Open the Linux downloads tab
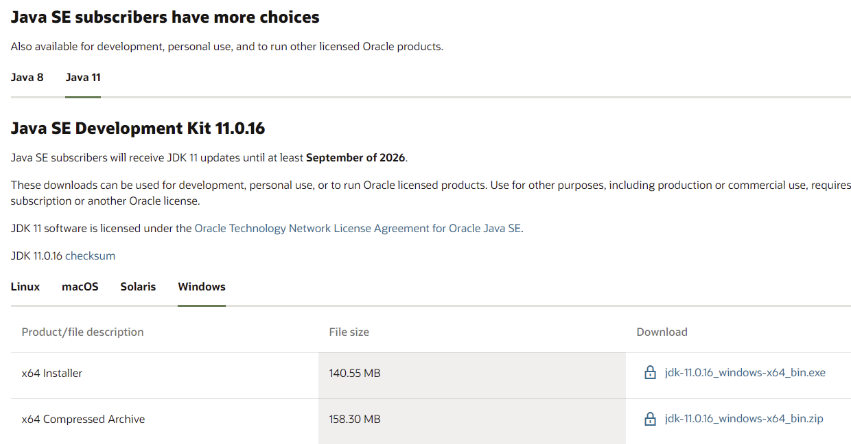851x444 pixels. 26,287
